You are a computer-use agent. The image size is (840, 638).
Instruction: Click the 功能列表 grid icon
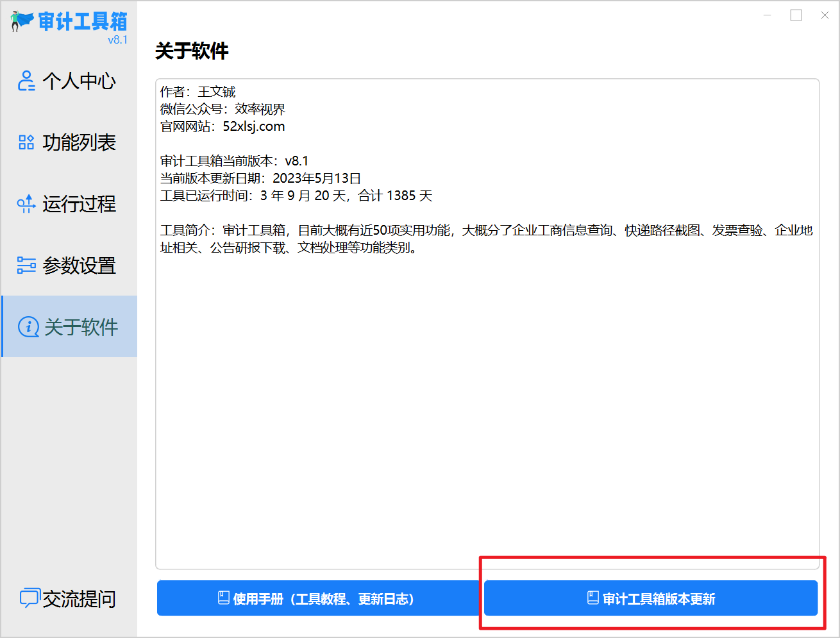point(26,142)
